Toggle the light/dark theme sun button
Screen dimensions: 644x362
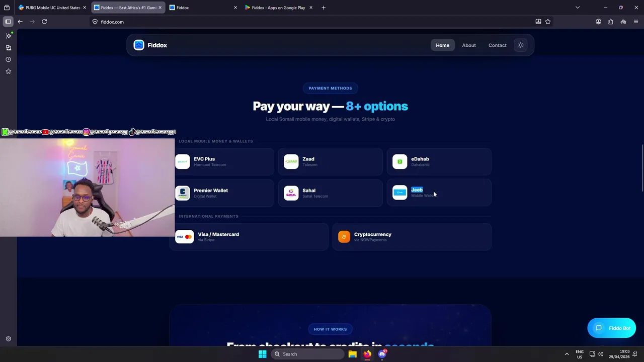click(521, 45)
